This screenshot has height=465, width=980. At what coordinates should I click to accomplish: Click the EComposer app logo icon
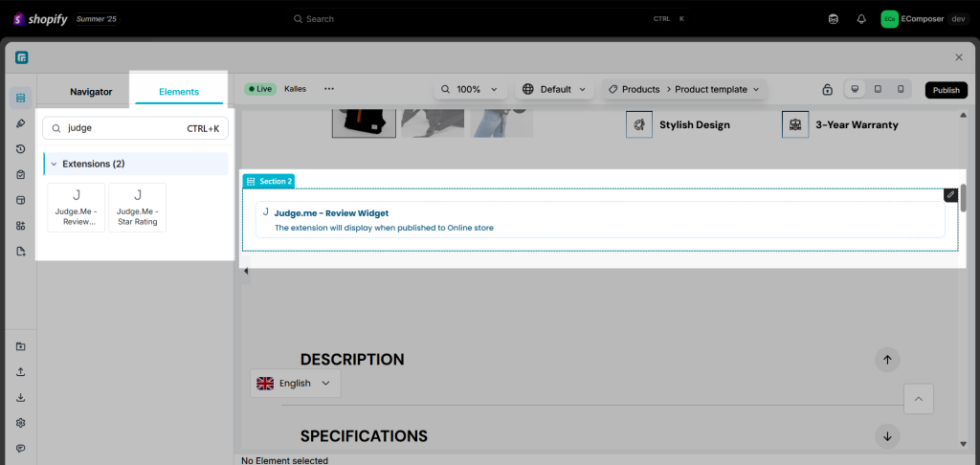[x=22, y=58]
